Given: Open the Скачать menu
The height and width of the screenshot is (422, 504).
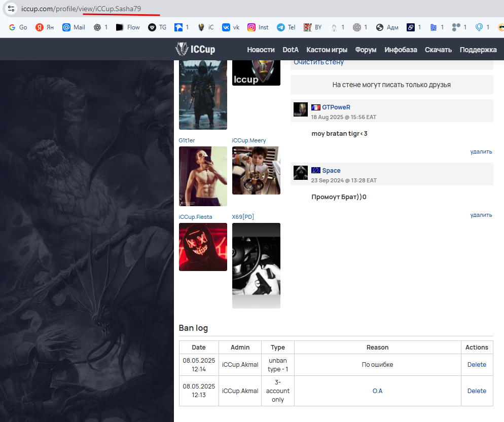Looking at the screenshot, I should click(x=438, y=50).
